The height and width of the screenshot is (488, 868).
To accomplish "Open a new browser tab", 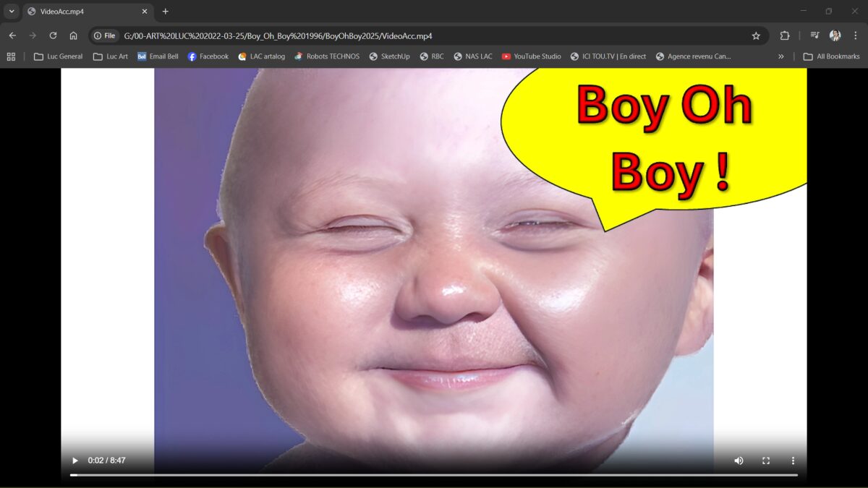I will point(165,12).
